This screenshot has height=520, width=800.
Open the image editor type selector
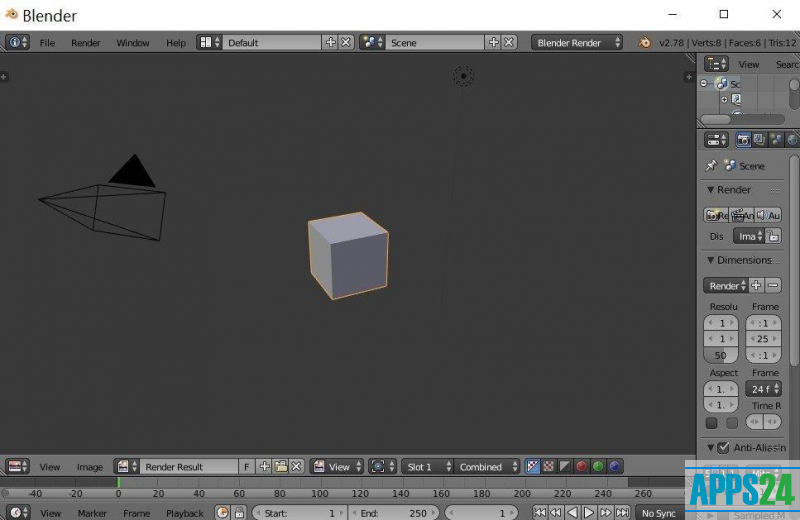[x=18, y=466]
